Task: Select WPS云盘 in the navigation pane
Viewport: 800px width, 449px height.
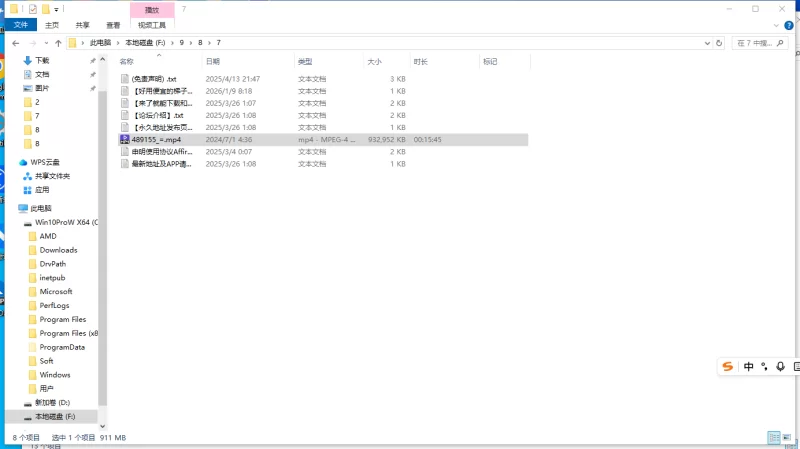Action: pyautogui.click(x=44, y=162)
